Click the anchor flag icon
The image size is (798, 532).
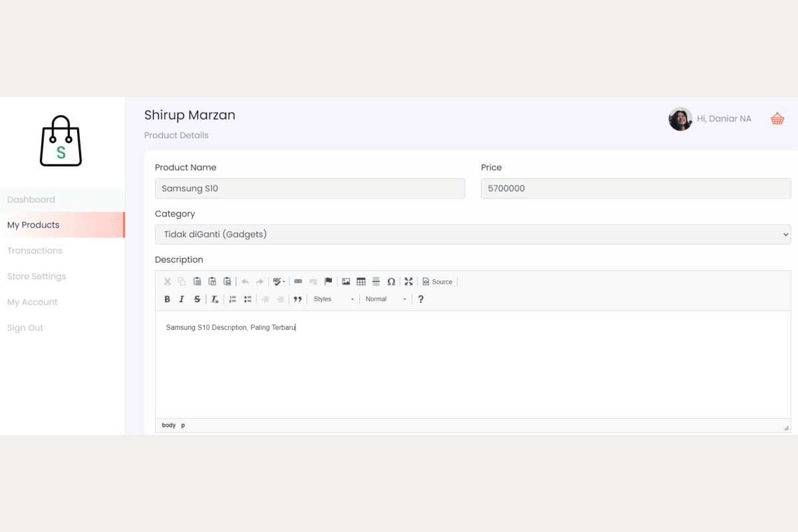(328, 282)
